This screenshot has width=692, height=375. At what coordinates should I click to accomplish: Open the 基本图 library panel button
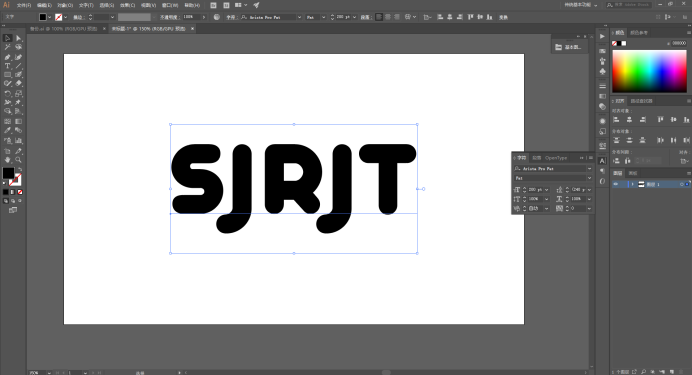pyautogui.click(x=569, y=47)
